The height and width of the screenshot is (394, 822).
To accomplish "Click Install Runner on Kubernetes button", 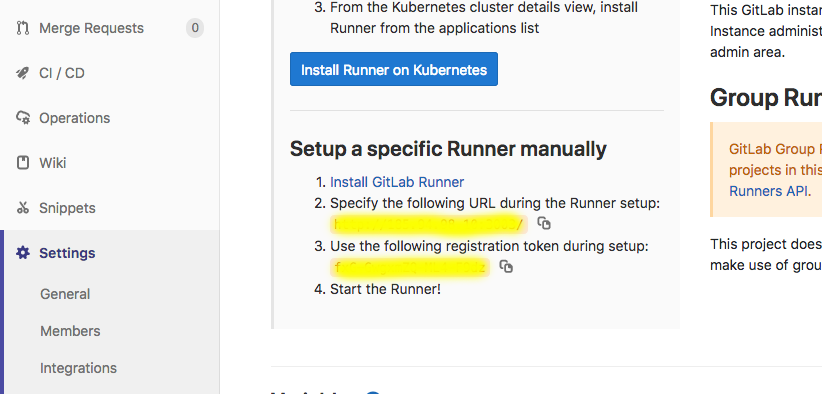I will [x=394, y=69].
